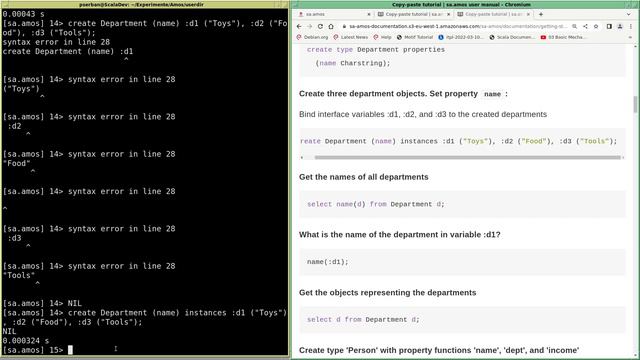The height and width of the screenshot is (360, 640).
Task: Click the 'select name(d) from Department d;' code
Action: (x=376, y=204)
